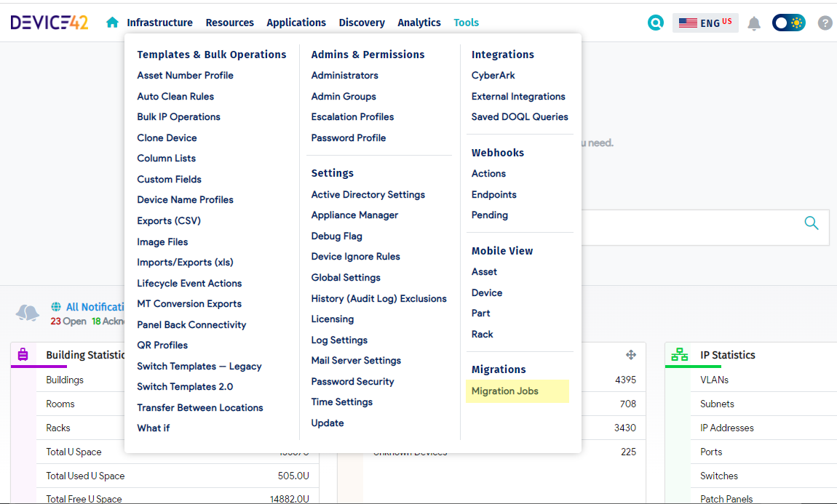
Task: Click the magnifier icon in search field
Action: click(812, 223)
